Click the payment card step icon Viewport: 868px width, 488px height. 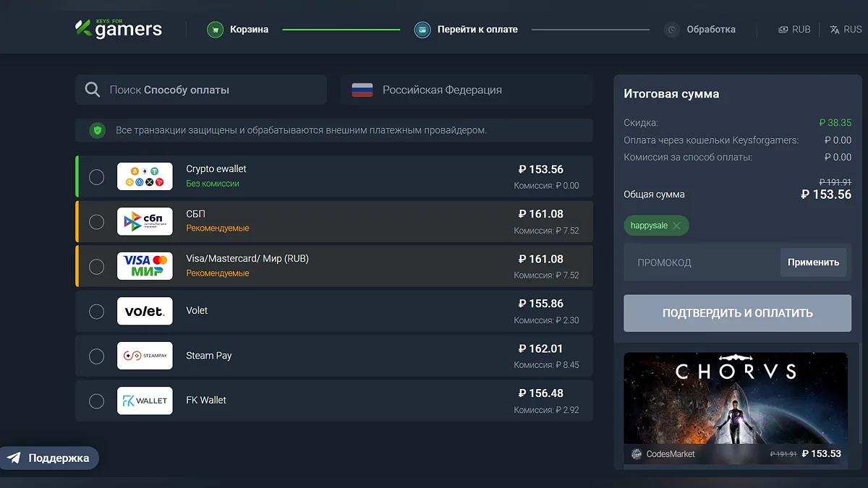coord(422,30)
